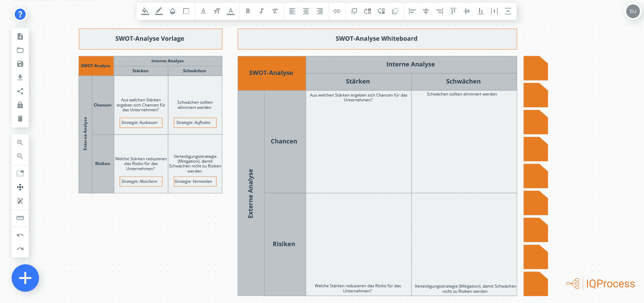Click the small orange 'SWOT-Analyse' cell in Vorlage
The image size is (644, 303).
[x=96, y=66]
